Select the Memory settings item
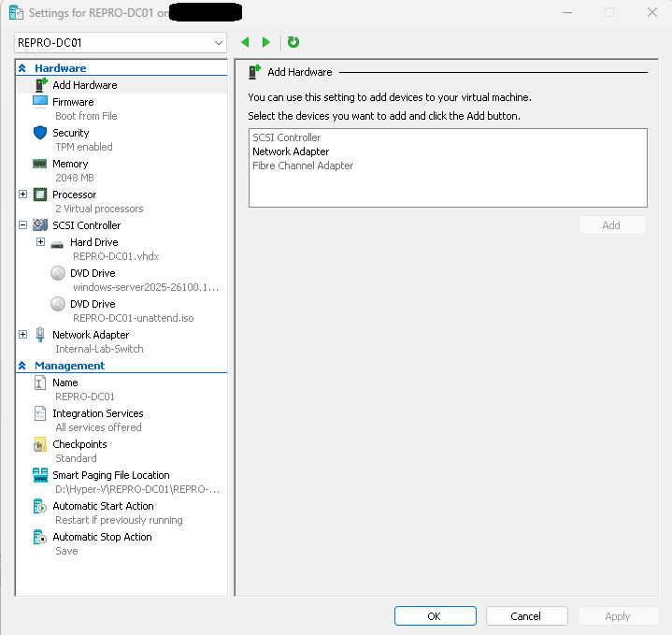The width and height of the screenshot is (672, 635). click(x=70, y=164)
